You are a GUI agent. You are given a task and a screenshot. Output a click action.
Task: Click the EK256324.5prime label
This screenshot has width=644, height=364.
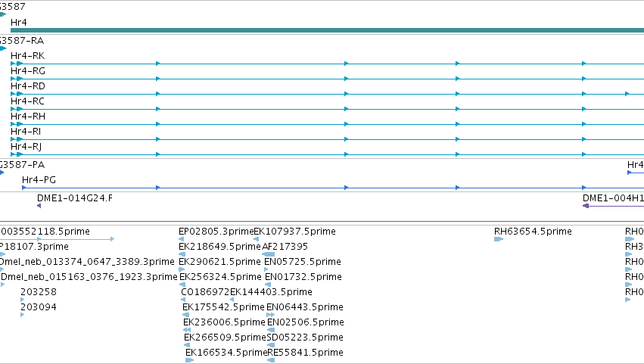220,277
